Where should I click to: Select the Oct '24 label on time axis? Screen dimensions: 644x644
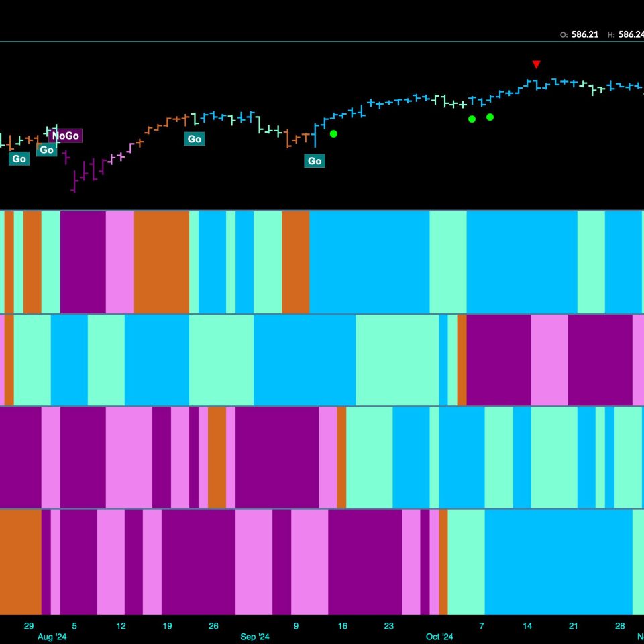[x=439, y=637]
